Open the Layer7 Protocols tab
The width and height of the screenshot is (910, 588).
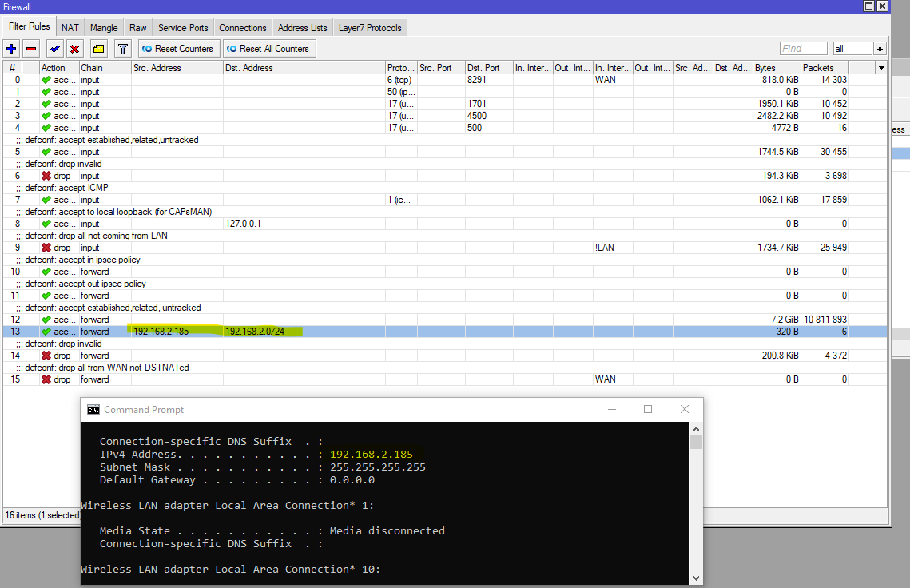(x=370, y=28)
